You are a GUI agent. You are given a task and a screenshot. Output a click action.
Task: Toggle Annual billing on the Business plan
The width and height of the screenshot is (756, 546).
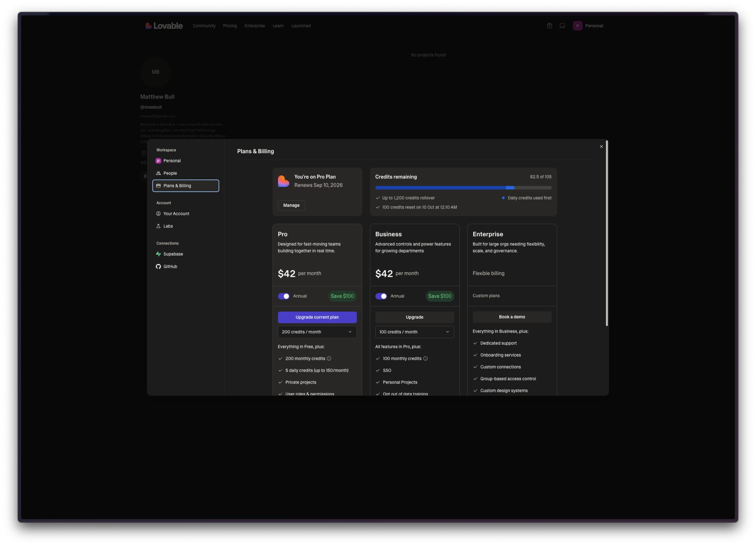(381, 296)
